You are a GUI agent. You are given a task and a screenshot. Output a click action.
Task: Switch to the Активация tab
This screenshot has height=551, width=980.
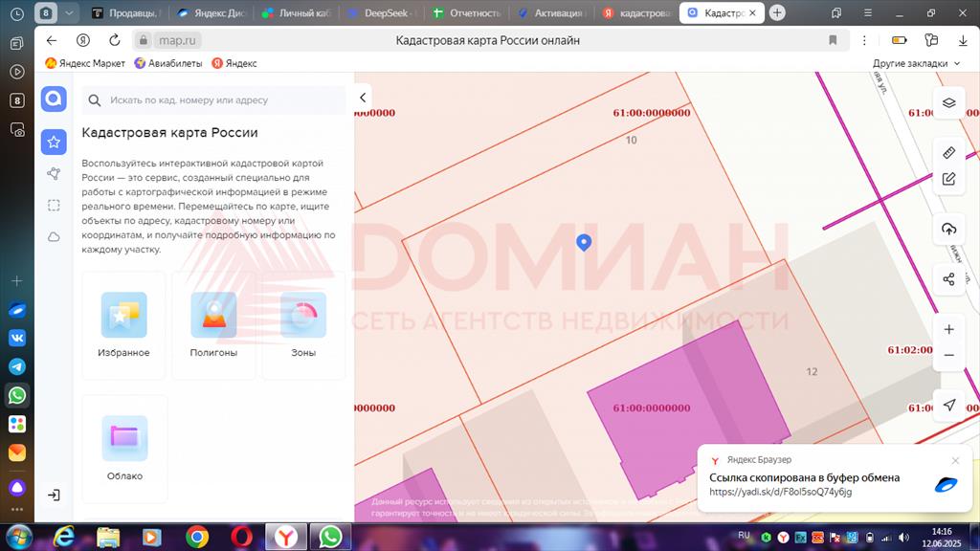coord(552,12)
